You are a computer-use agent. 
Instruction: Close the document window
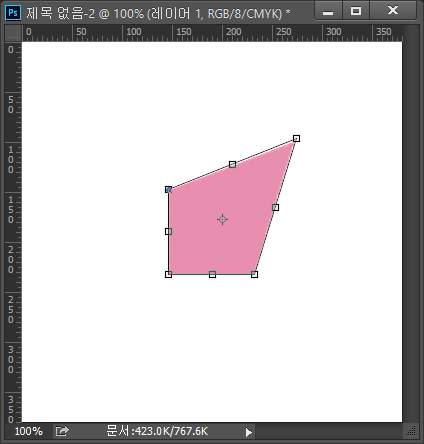393,10
